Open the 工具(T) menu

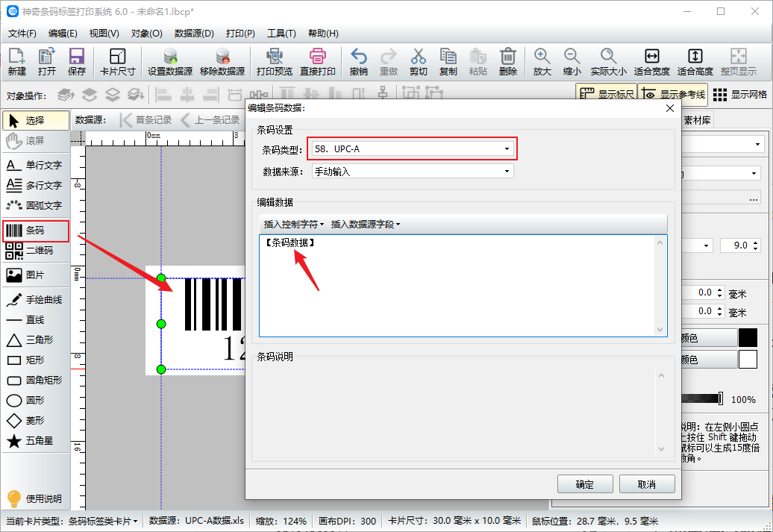pyautogui.click(x=281, y=34)
